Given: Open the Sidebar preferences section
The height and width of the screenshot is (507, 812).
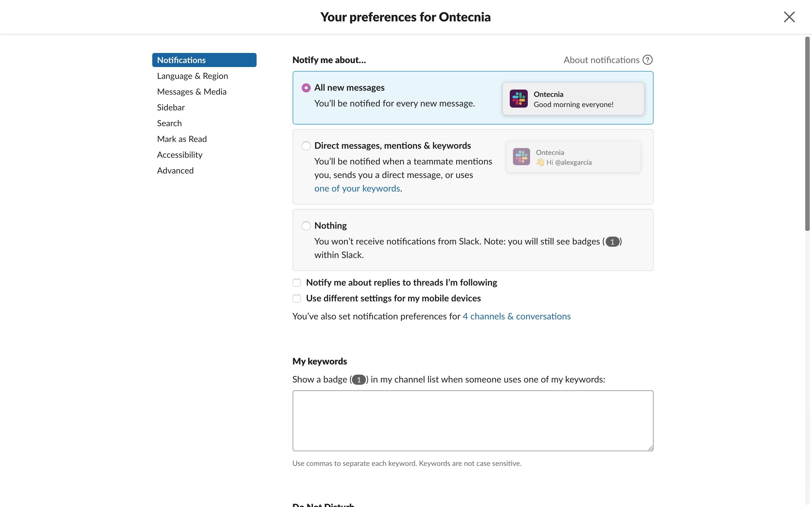Looking at the screenshot, I should (x=171, y=107).
